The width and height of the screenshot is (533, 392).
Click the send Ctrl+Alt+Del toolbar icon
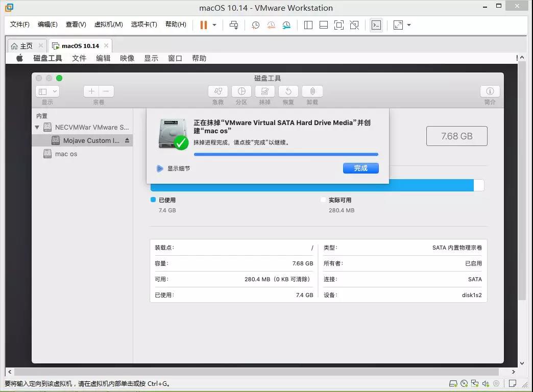pos(234,24)
